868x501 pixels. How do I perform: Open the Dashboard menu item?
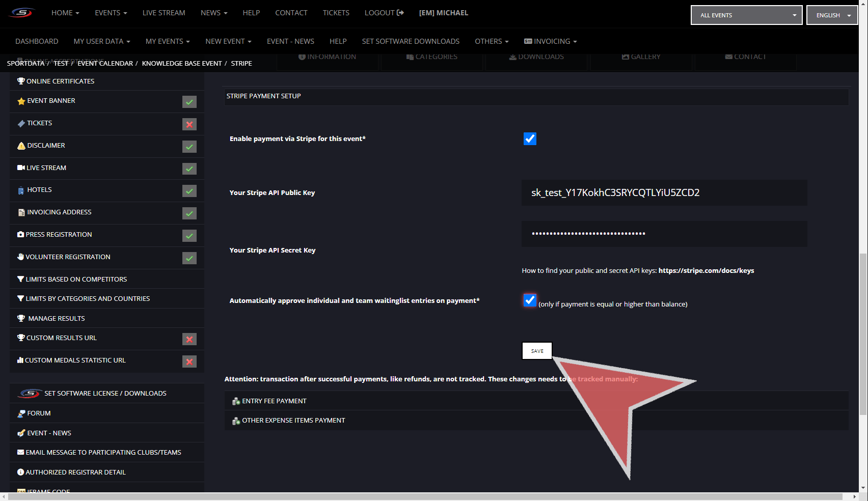[37, 41]
